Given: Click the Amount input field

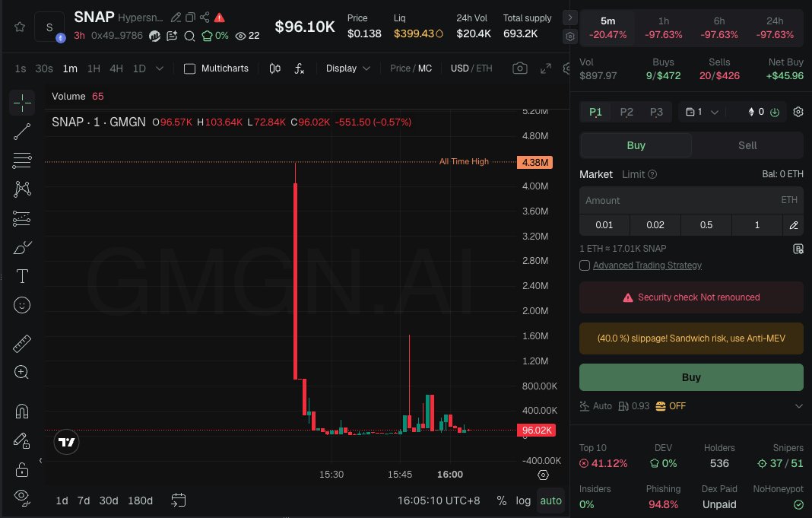Looking at the screenshot, I should pyautogui.click(x=691, y=201).
